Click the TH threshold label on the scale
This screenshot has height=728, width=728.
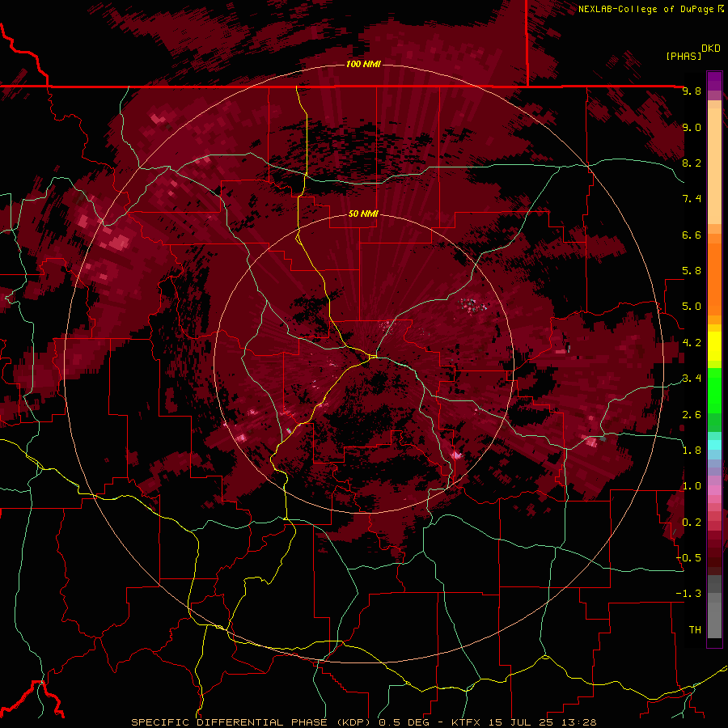(x=695, y=630)
